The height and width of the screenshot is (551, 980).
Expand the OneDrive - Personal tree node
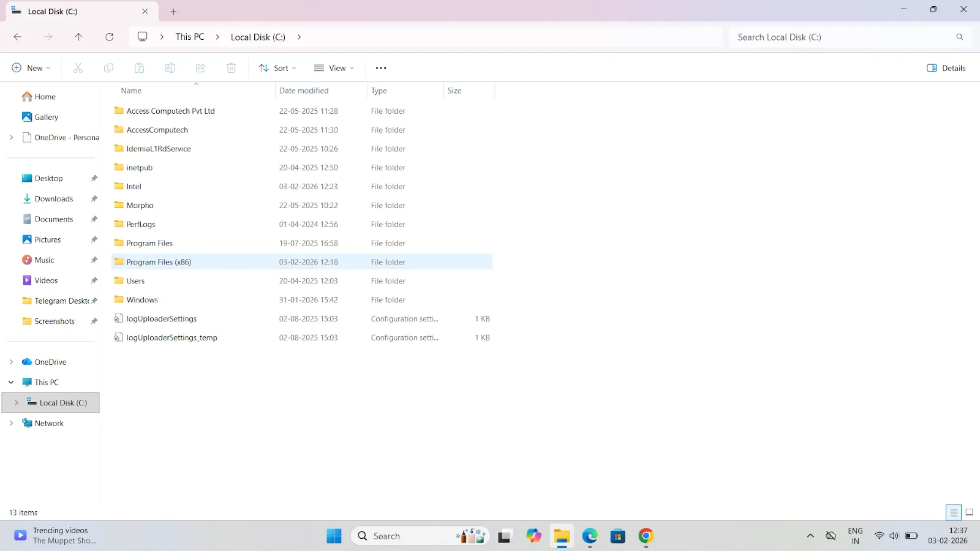11,138
